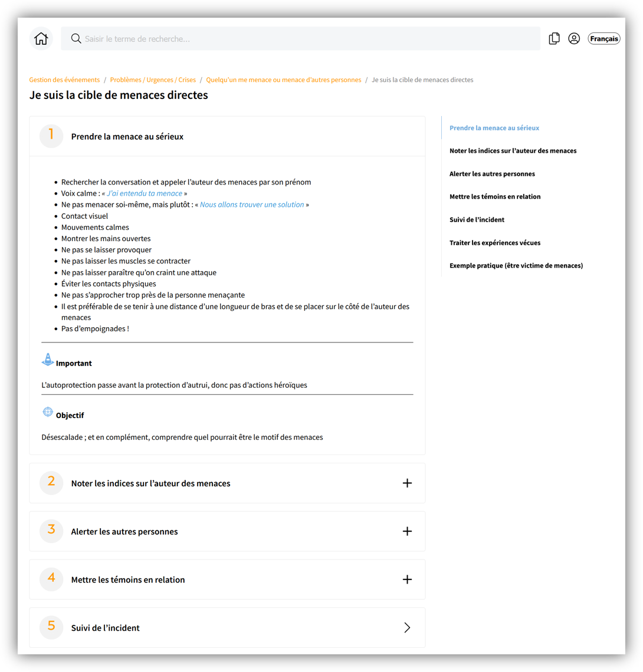Click the search magnifier icon

tap(76, 39)
